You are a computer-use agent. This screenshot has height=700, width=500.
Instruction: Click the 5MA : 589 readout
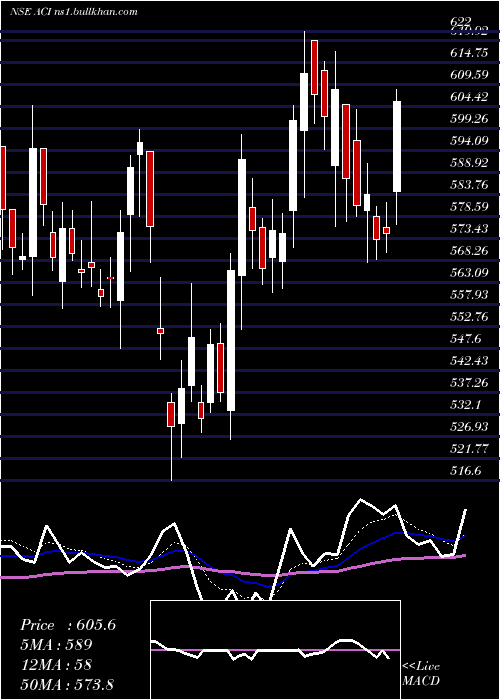point(56,645)
